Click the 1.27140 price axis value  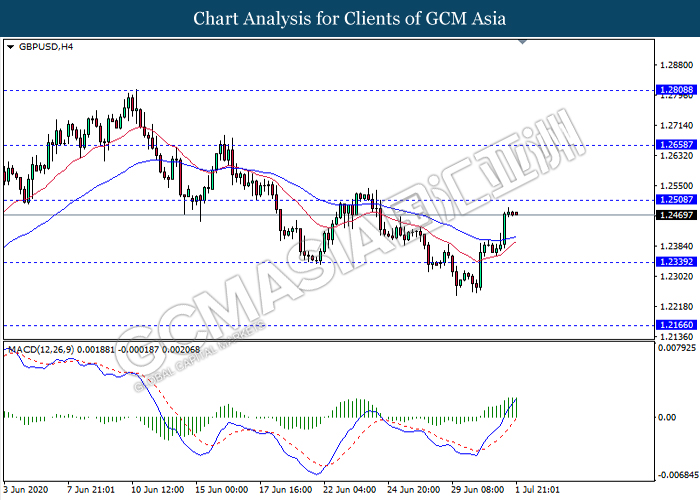[677, 125]
